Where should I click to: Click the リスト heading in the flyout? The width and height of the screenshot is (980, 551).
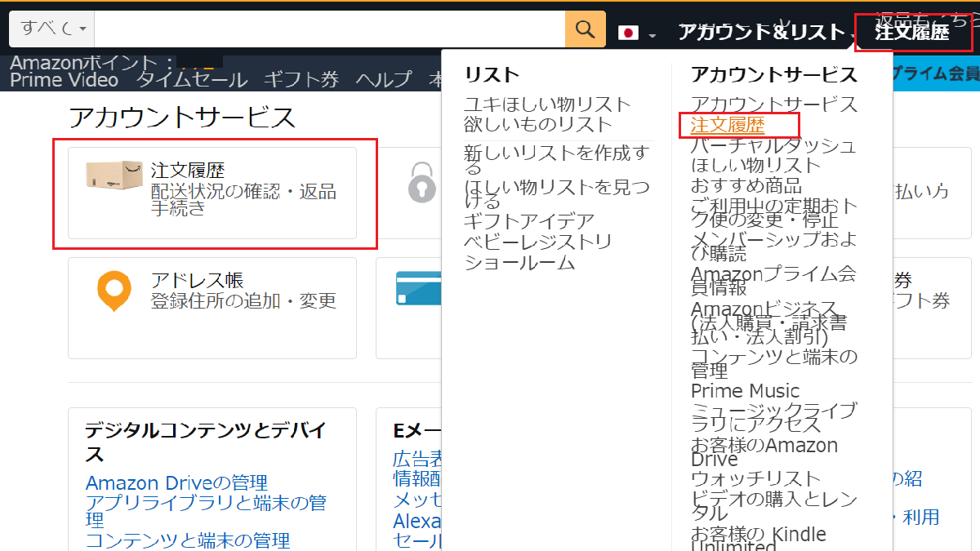[492, 75]
